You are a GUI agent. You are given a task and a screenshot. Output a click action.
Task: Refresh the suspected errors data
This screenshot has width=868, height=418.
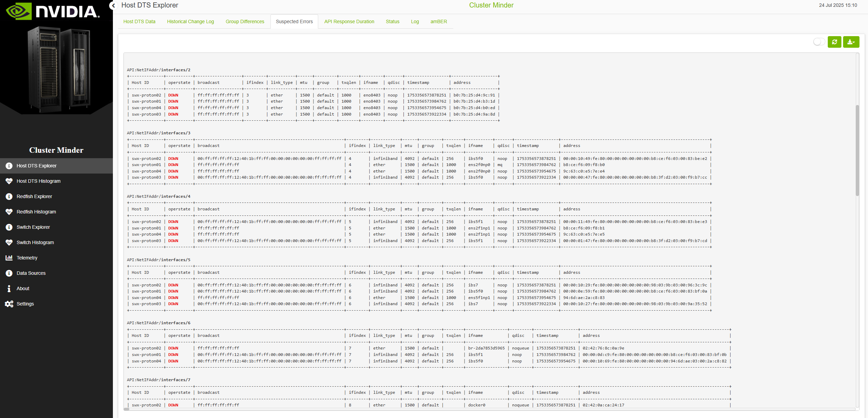coord(835,42)
